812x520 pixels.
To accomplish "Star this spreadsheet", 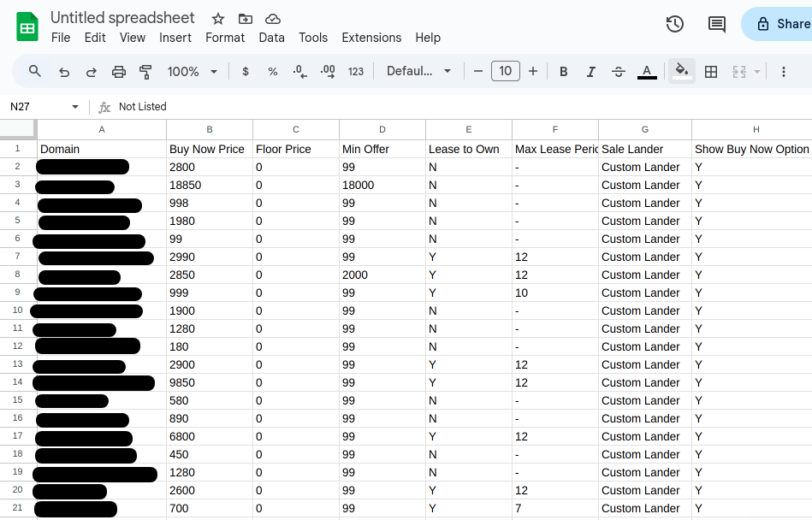I will coord(217,18).
